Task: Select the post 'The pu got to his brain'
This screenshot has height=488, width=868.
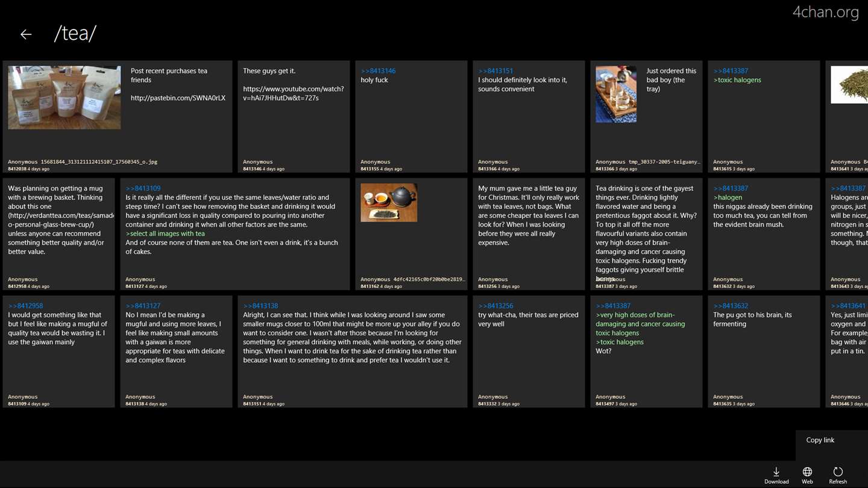Action: click(x=764, y=351)
